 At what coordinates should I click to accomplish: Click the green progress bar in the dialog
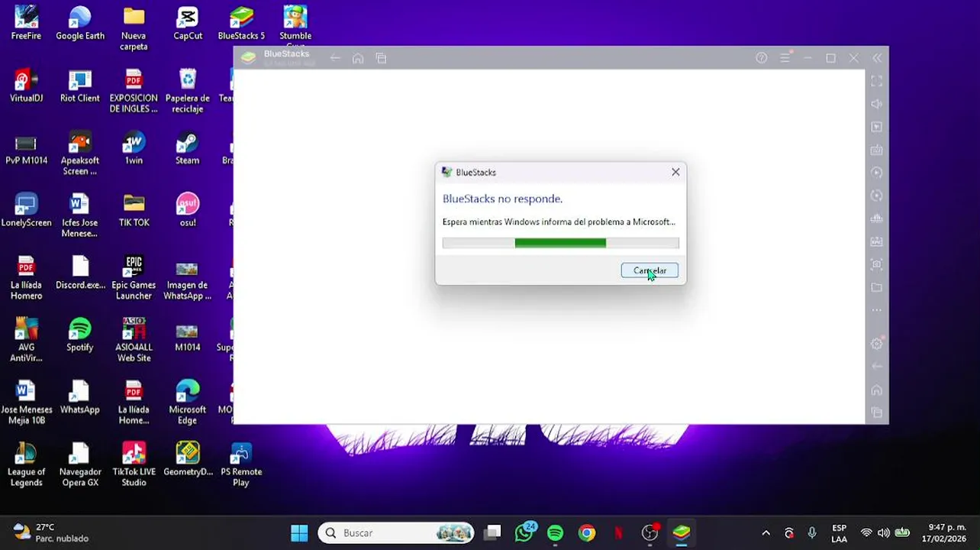(560, 243)
